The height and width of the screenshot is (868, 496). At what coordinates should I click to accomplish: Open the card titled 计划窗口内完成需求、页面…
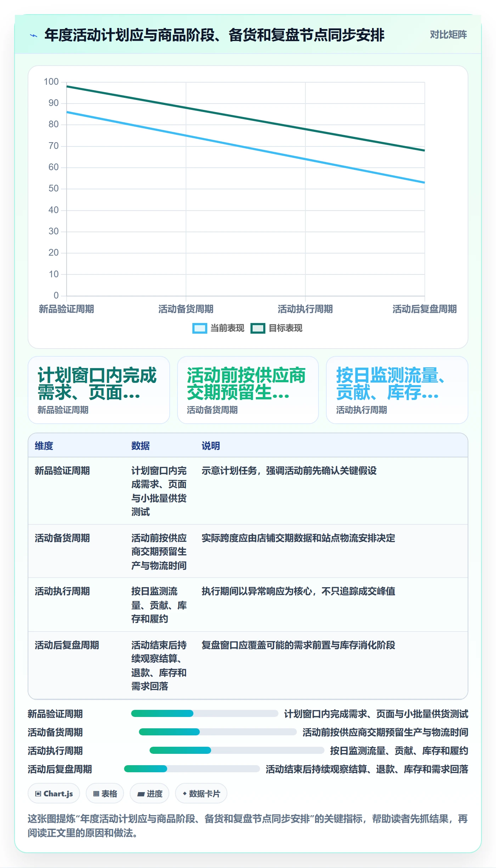[x=99, y=390]
